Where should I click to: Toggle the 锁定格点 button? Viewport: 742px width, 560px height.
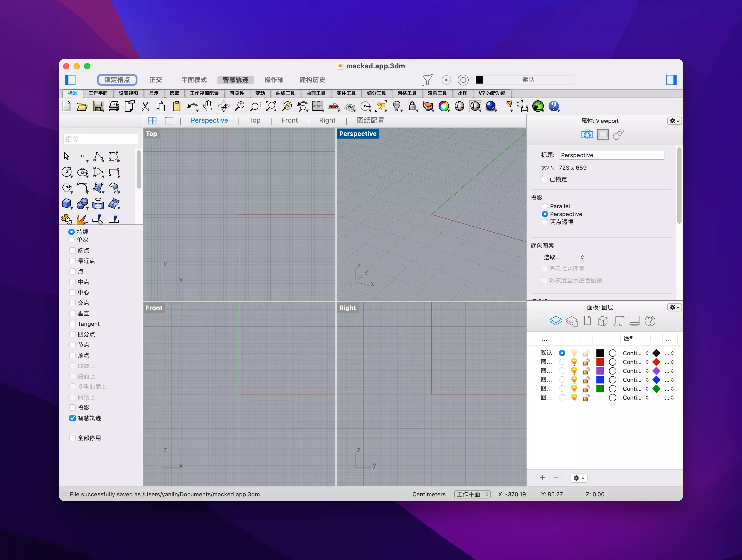coord(117,80)
